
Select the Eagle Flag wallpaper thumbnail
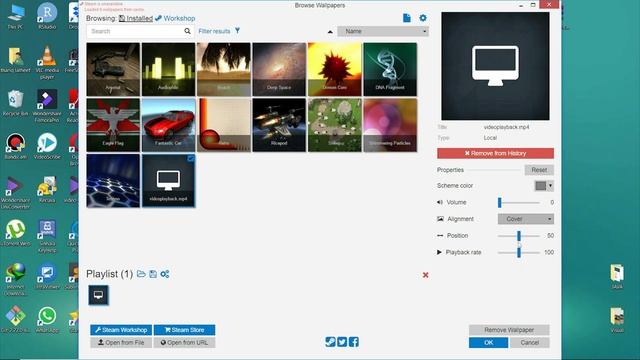(113, 125)
